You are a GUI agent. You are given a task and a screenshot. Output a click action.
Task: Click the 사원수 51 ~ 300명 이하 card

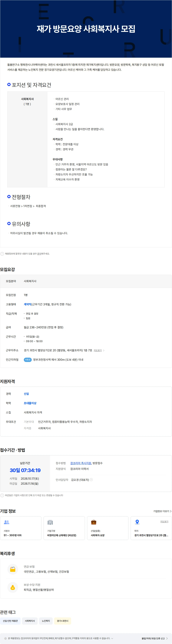pyautogui.click(x=21, y=528)
